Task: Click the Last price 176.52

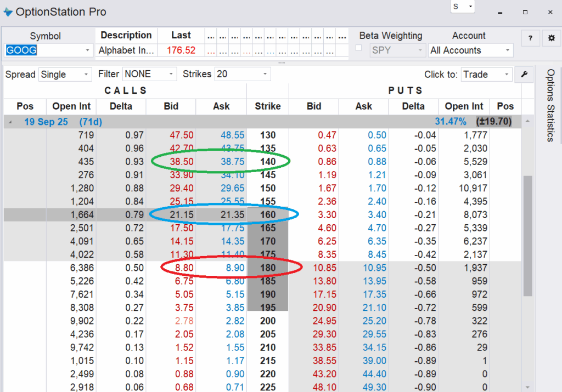Action: pos(181,50)
